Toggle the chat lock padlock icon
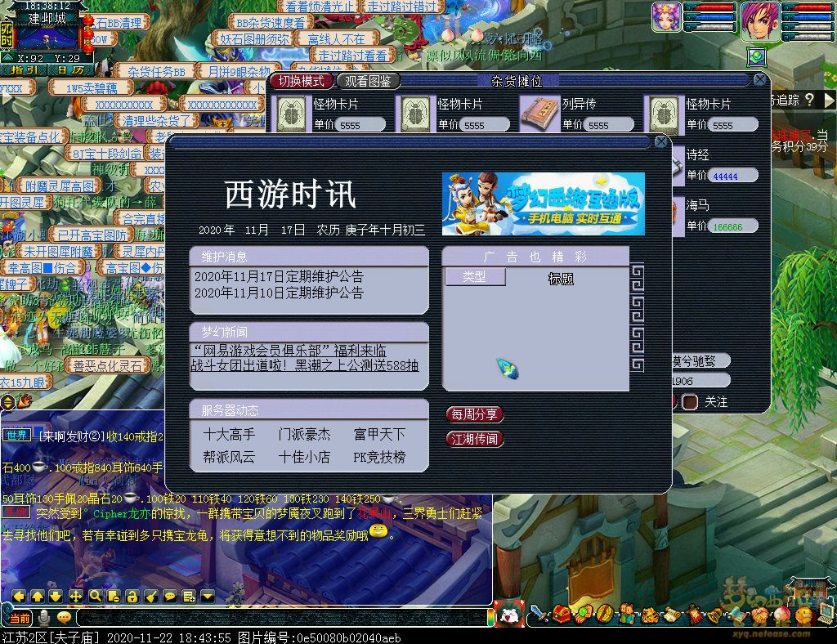Screen dimensions: 837x644 click(x=132, y=596)
